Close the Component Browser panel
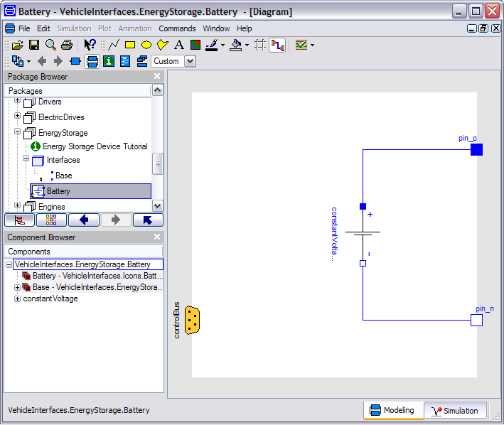 pyautogui.click(x=157, y=237)
